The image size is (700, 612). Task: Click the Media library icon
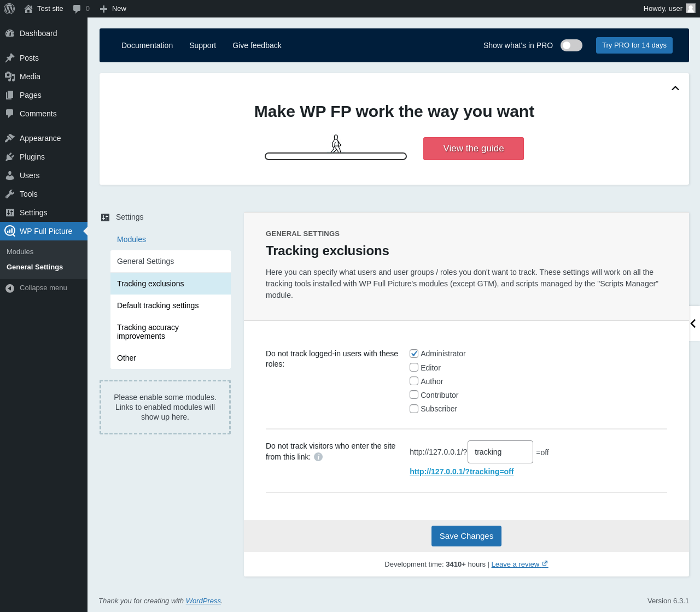[x=10, y=76]
